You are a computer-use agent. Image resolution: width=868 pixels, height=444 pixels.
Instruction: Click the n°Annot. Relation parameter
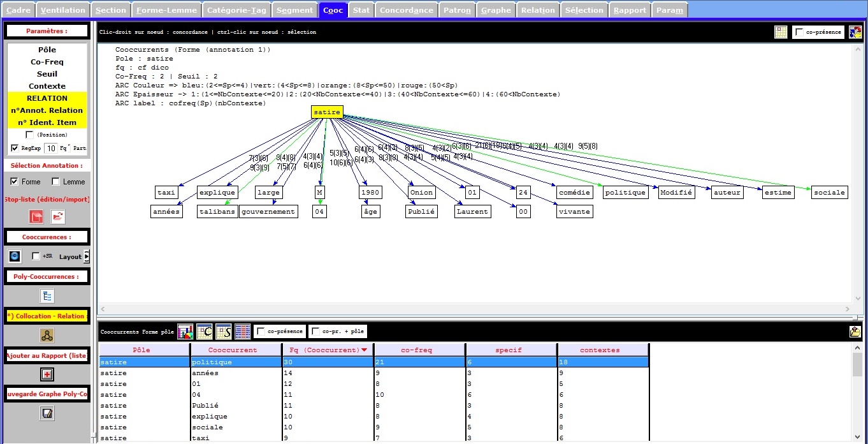[47, 110]
